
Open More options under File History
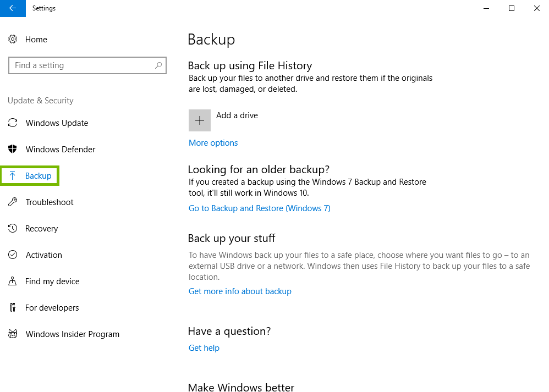coord(213,142)
